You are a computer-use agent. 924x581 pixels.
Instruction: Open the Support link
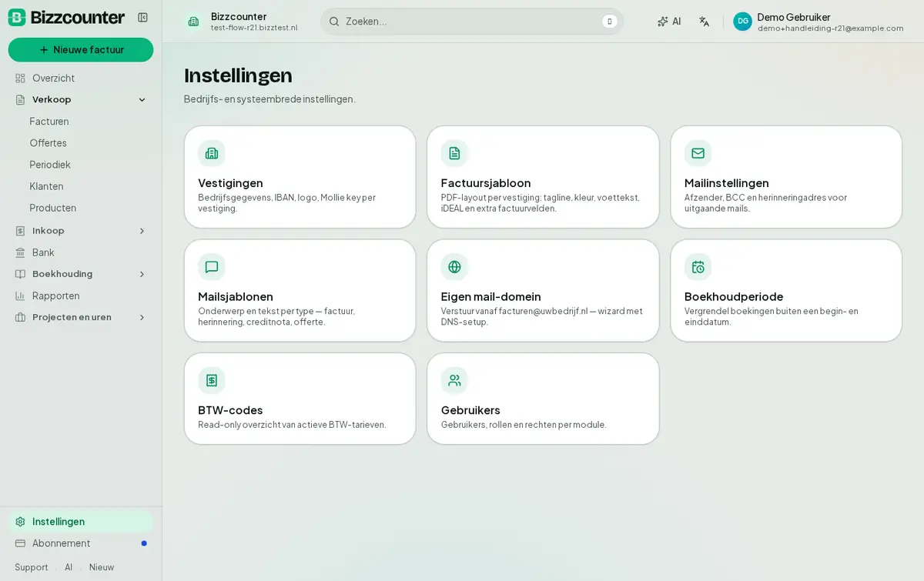pyautogui.click(x=32, y=567)
